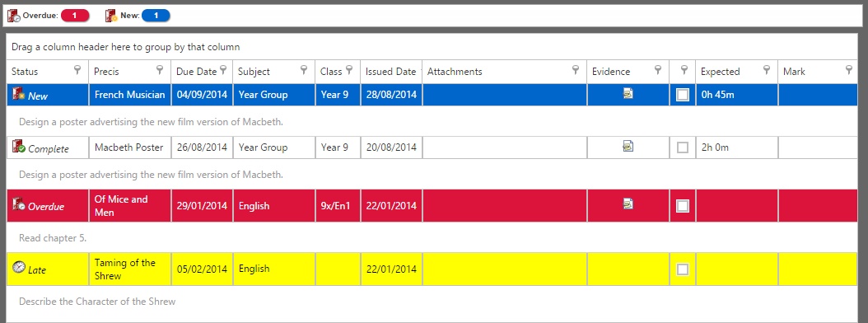This screenshot has height=323, width=868.
Task: Open evidence icon for French Musician row
Action: [x=628, y=94]
